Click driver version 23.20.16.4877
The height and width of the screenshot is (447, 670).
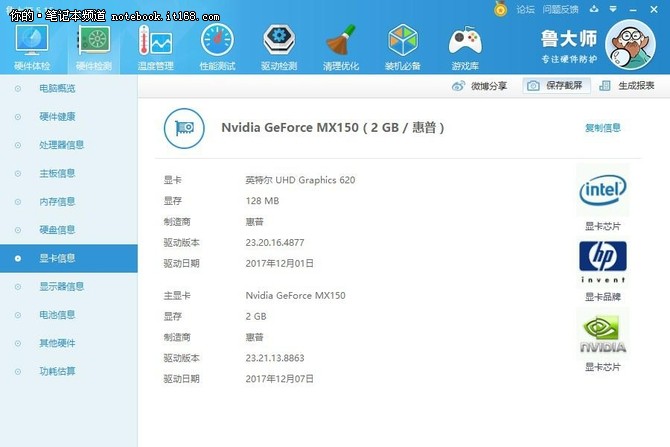[x=275, y=243]
